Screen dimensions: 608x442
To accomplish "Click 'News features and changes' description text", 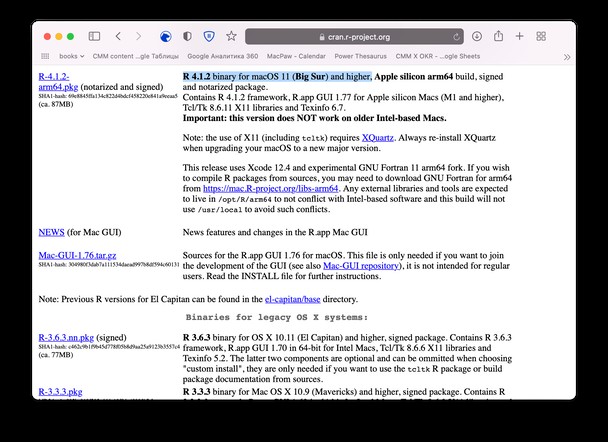I will (x=275, y=232).
